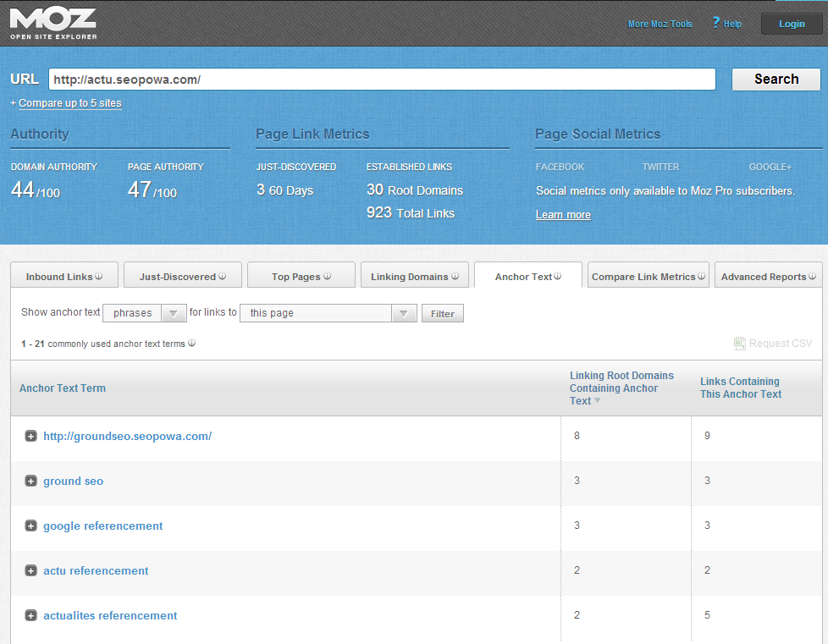Click the Moz Open Site Explorer logo
The height and width of the screenshot is (644, 828).
pyautogui.click(x=53, y=23)
